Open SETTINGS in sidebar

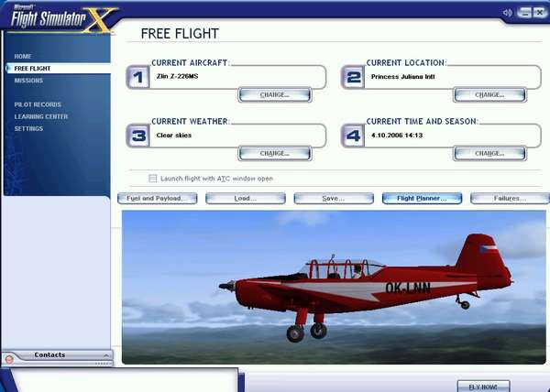pyautogui.click(x=28, y=128)
